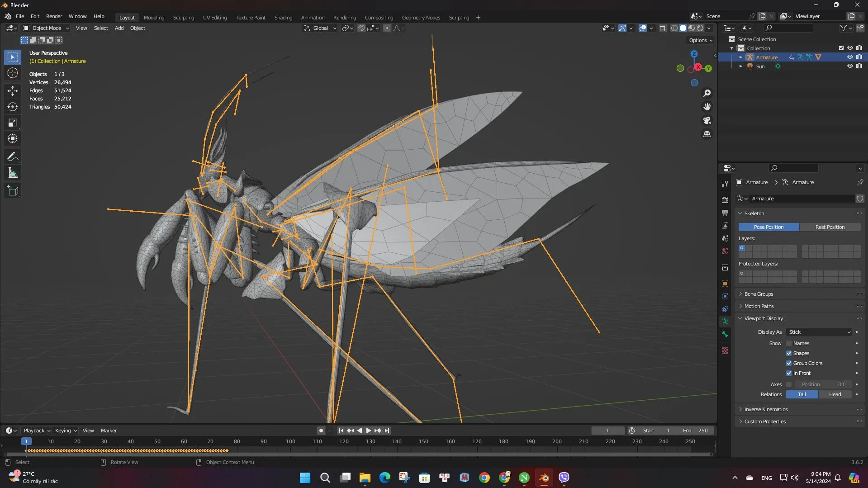Open the Render properties tab (camera icon)
This screenshot has height=488, width=868.
(725, 200)
